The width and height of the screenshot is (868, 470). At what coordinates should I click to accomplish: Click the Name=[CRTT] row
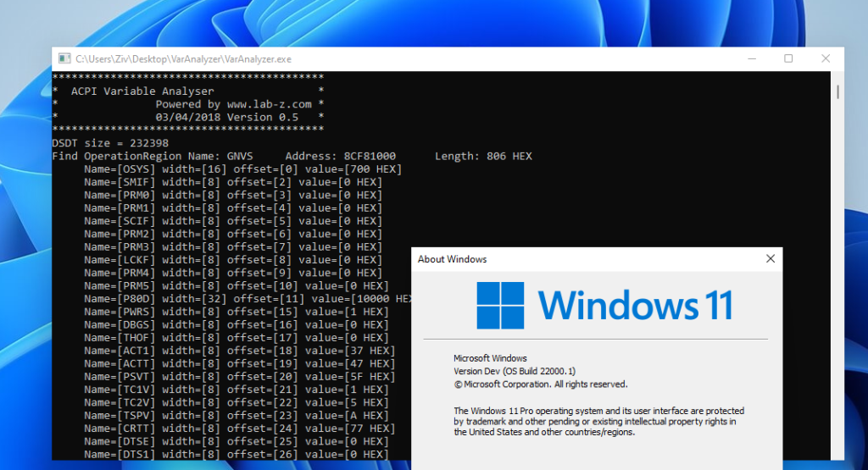[240, 429]
